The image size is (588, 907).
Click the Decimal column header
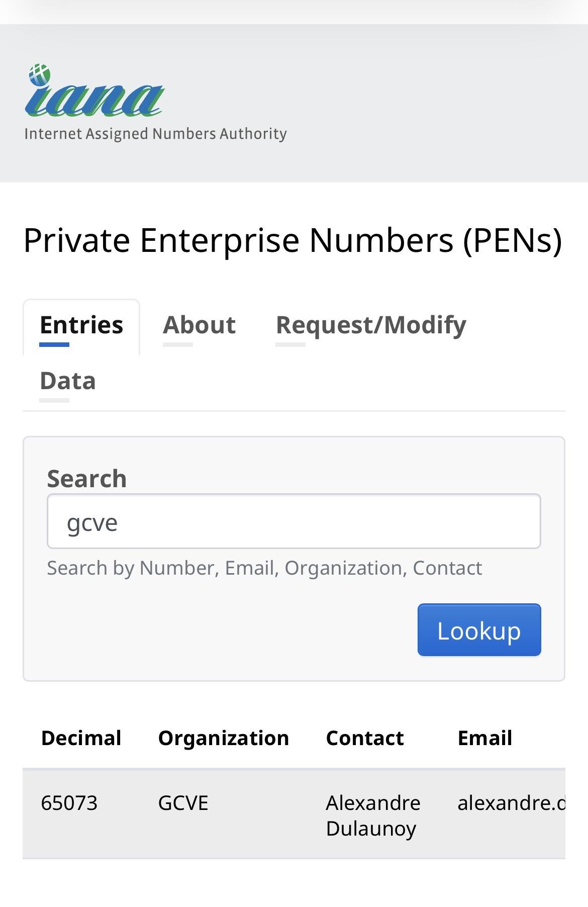(x=81, y=738)
